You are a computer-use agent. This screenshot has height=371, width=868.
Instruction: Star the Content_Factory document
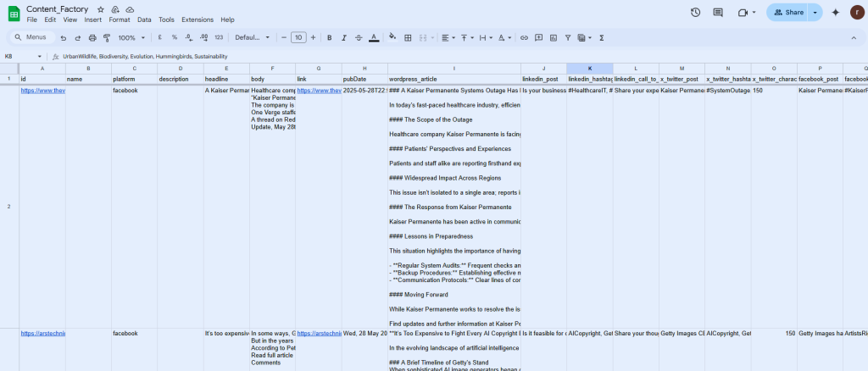pos(100,9)
